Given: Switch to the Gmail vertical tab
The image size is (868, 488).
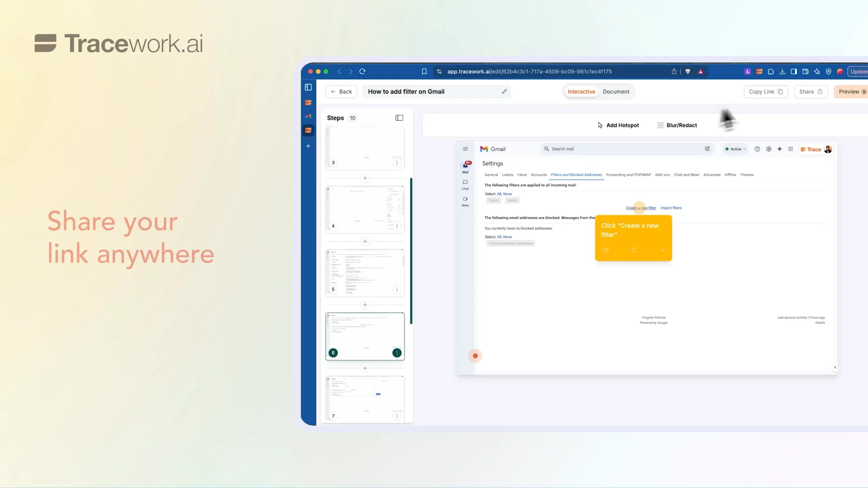Looking at the screenshot, I should 308,116.
